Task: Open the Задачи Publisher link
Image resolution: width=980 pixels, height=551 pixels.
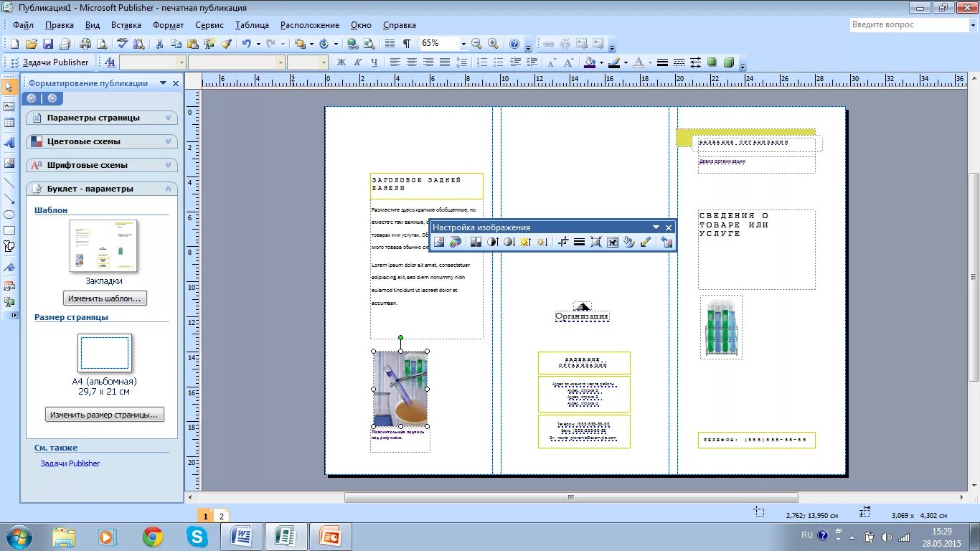Action: pyautogui.click(x=70, y=463)
